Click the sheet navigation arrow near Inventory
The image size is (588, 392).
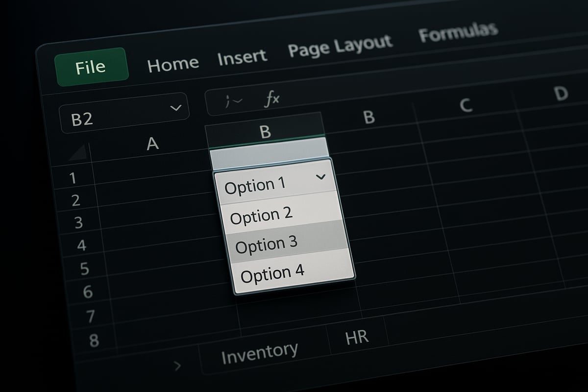point(178,365)
